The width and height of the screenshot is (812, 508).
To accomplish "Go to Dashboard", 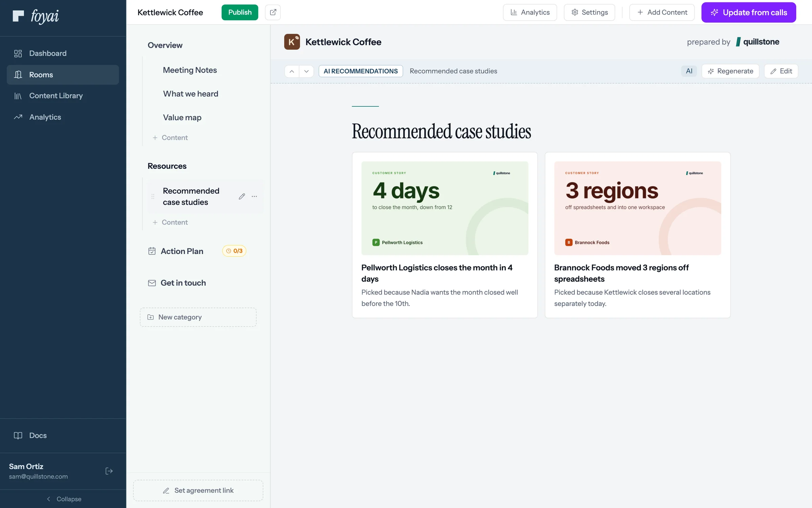I will [x=63, y=53].
